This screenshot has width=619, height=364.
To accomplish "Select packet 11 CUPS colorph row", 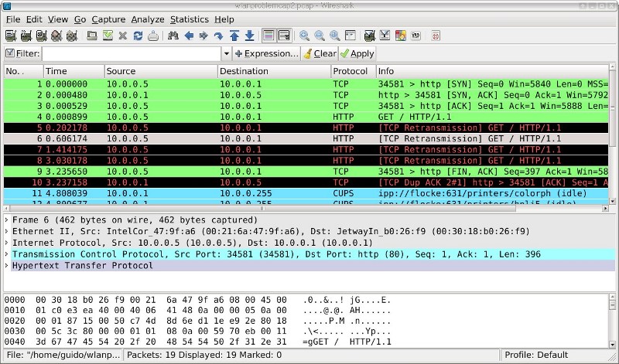I will coord(306,194).
